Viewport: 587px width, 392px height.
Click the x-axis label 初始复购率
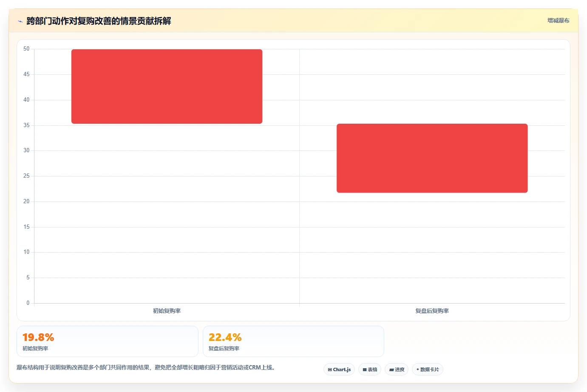pyautogui.click(x=167, y=311)
